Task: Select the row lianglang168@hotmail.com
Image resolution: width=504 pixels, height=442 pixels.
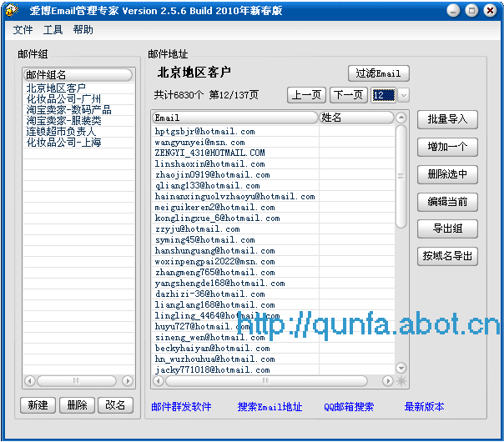Action: [274, 305]
